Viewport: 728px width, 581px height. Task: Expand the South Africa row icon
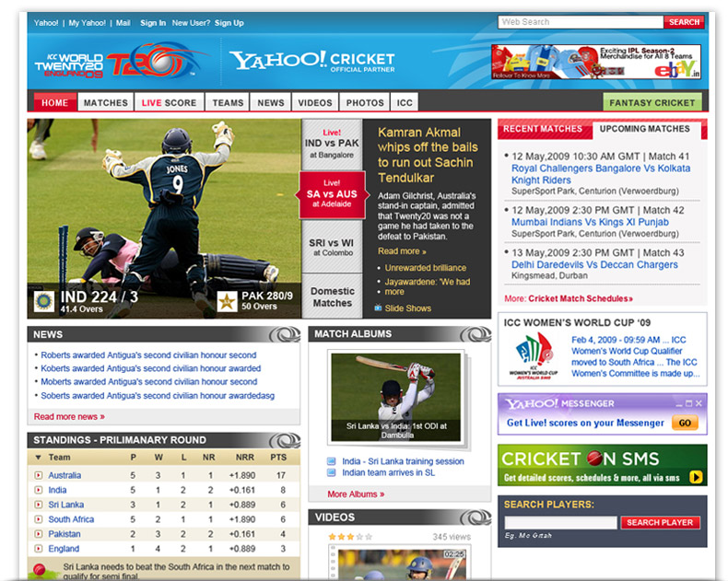click(x=39, y=519)
